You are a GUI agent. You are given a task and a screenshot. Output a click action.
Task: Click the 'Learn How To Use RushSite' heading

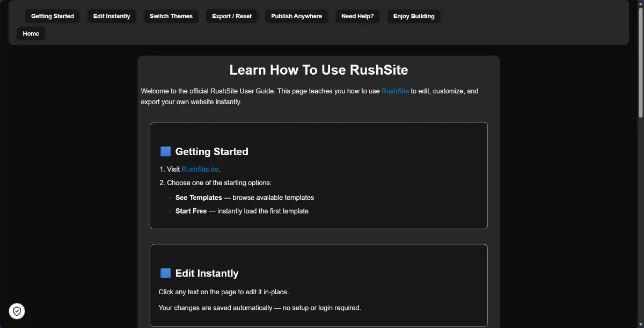pos(319,70)
